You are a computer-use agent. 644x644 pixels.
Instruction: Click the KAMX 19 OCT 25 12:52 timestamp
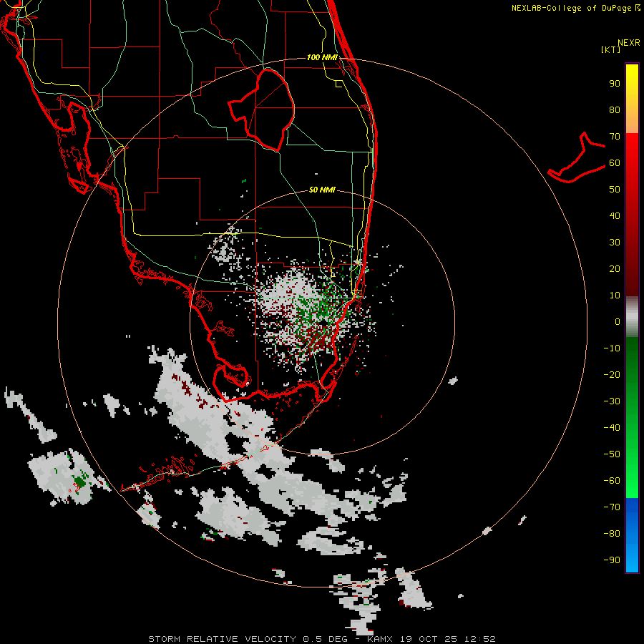pyautogui.click(x=431, y=639)
